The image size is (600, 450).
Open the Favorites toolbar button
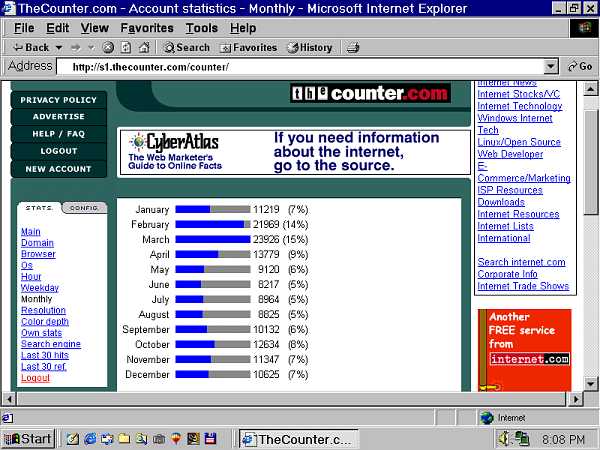tap(248, 47)
